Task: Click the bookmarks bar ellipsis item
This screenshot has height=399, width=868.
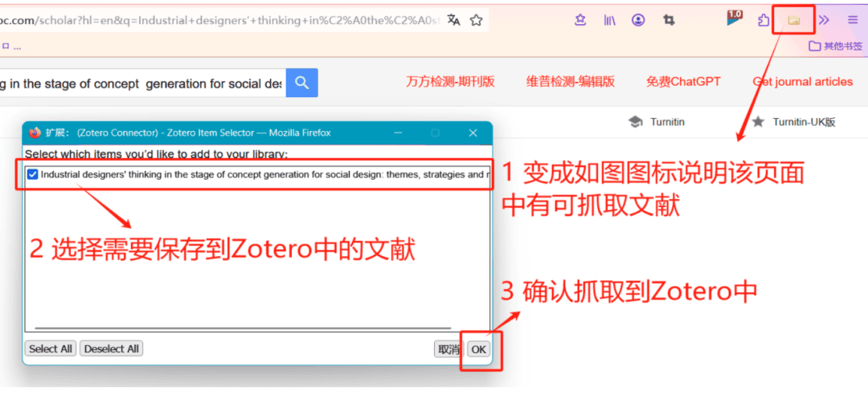Action: pyautogui.click(x=17, y=47)
